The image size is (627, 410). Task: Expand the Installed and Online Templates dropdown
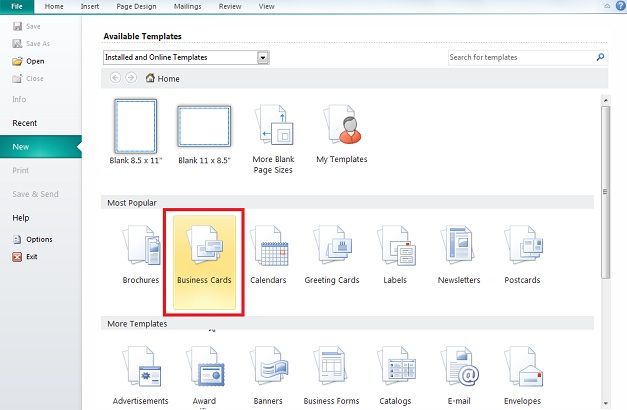coord(263,58)
